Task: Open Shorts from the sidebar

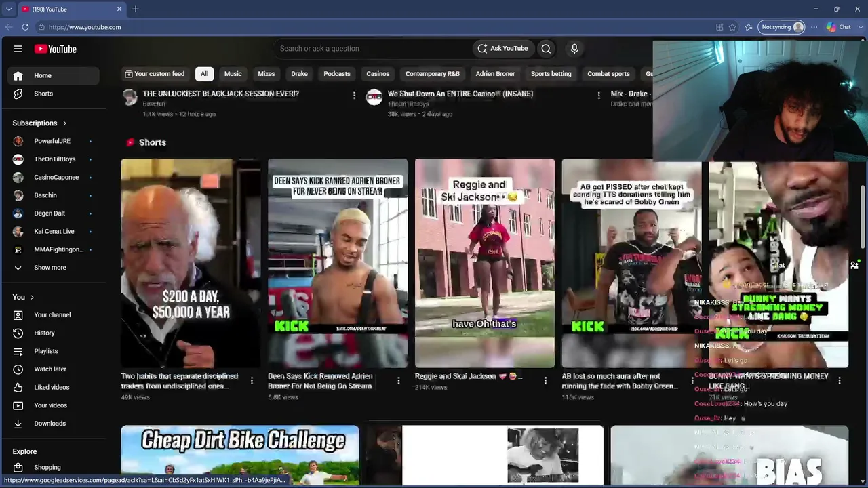Action: coord(54,94)
